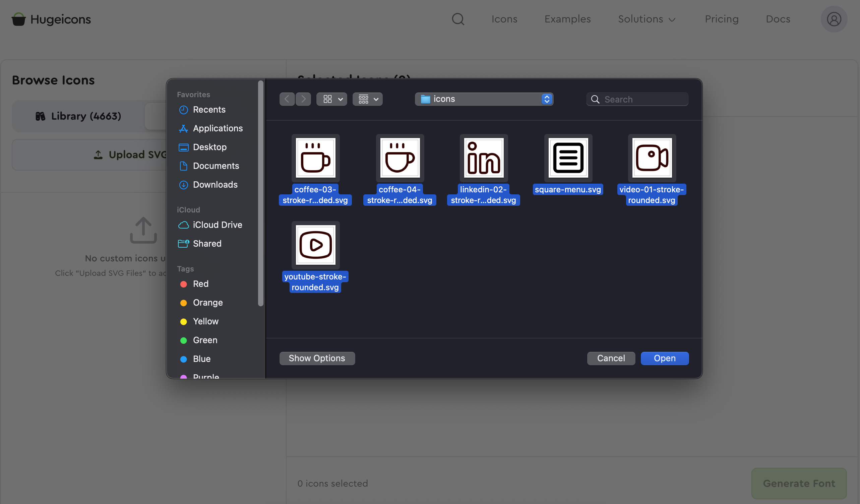Open the user account icon
860x504 pixels.
tap(834, 19)
